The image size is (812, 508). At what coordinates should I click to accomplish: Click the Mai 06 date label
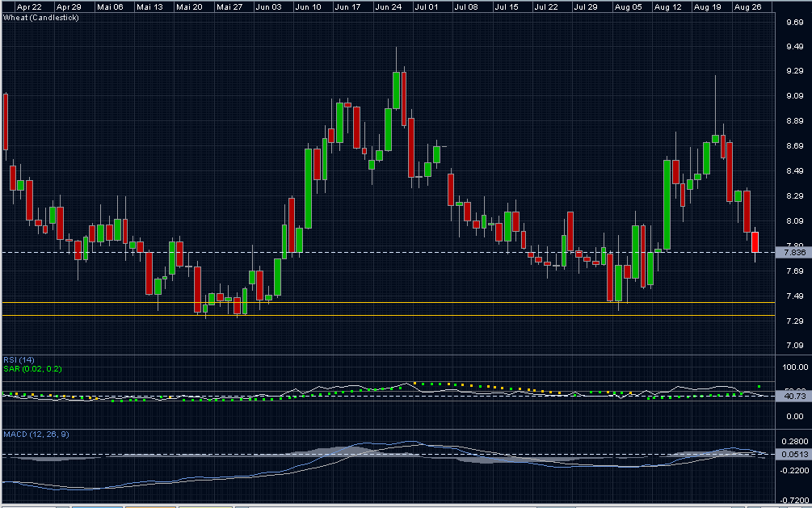(x=111, y=7)
